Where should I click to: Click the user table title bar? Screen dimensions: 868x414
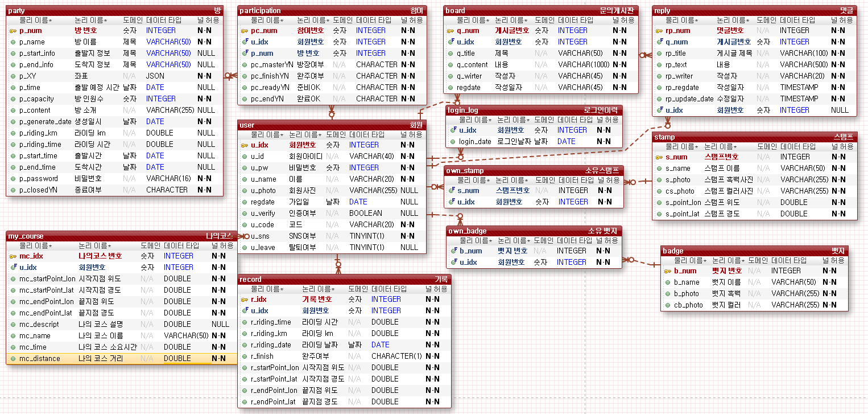point(332,125)
